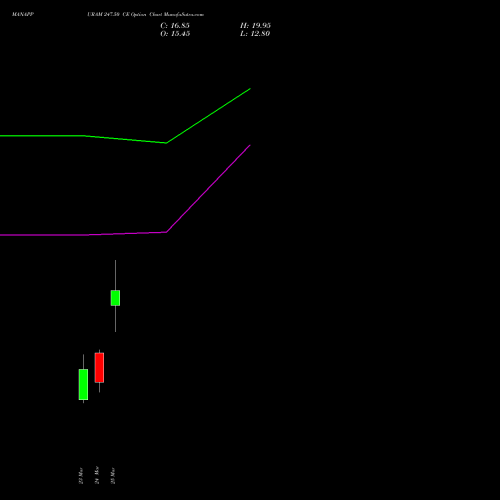500x500 pixels.
Task: Click the '247.50 CE Option' chart title
Action: click(x=125, y=15)
